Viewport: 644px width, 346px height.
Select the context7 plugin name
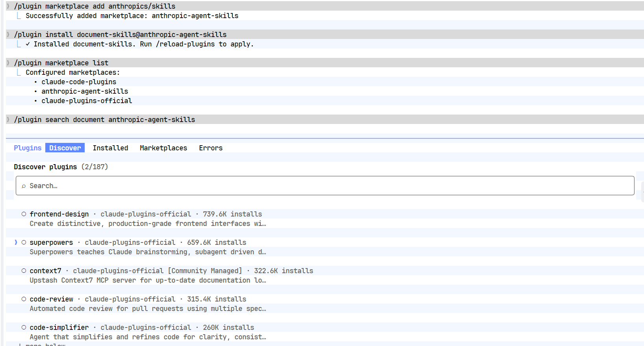(x=45, y=271)
